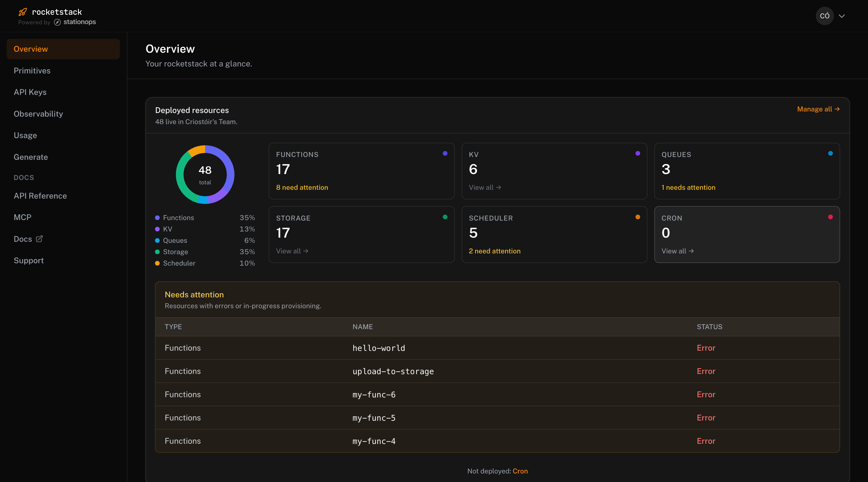Click the Storage legend color dot
The height and width of the screenshot is (482, 868).
coord(157,252)
